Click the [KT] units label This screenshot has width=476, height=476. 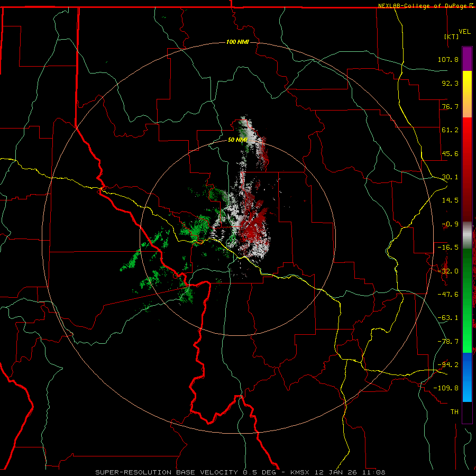pos(452,36)
